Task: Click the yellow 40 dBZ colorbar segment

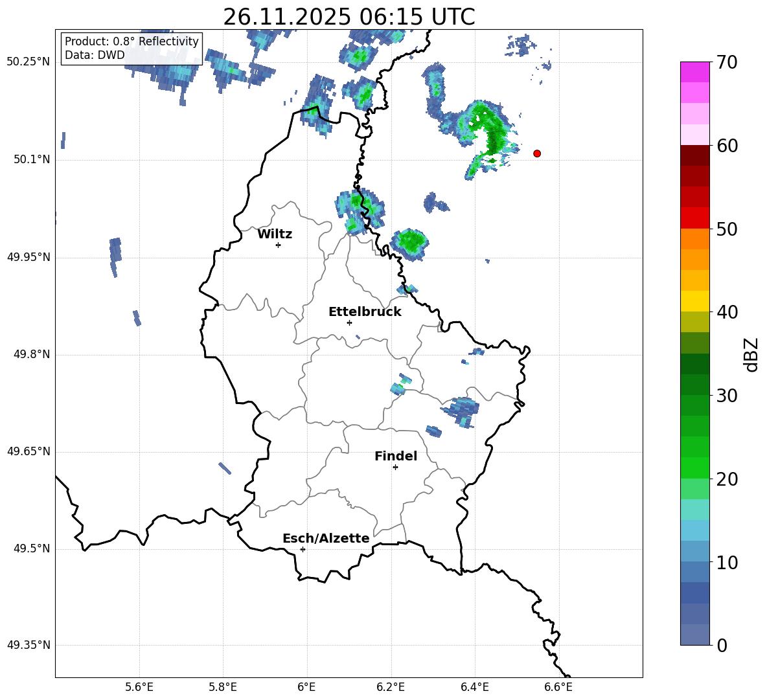Action: tap(695, 301)
